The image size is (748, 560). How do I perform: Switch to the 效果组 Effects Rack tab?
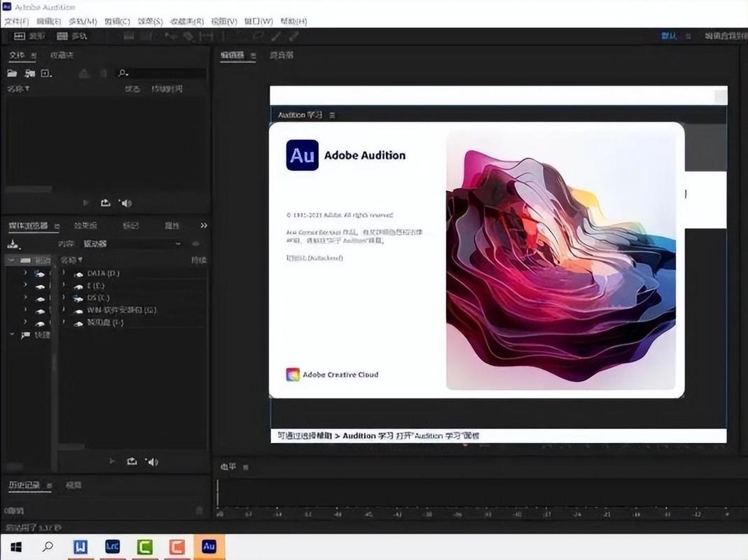pos(85,225)
